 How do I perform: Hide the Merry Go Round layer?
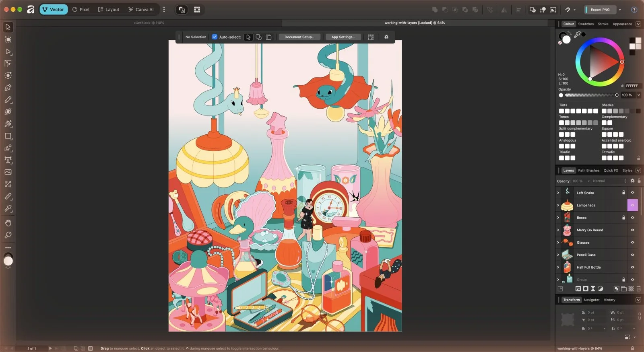632,230
